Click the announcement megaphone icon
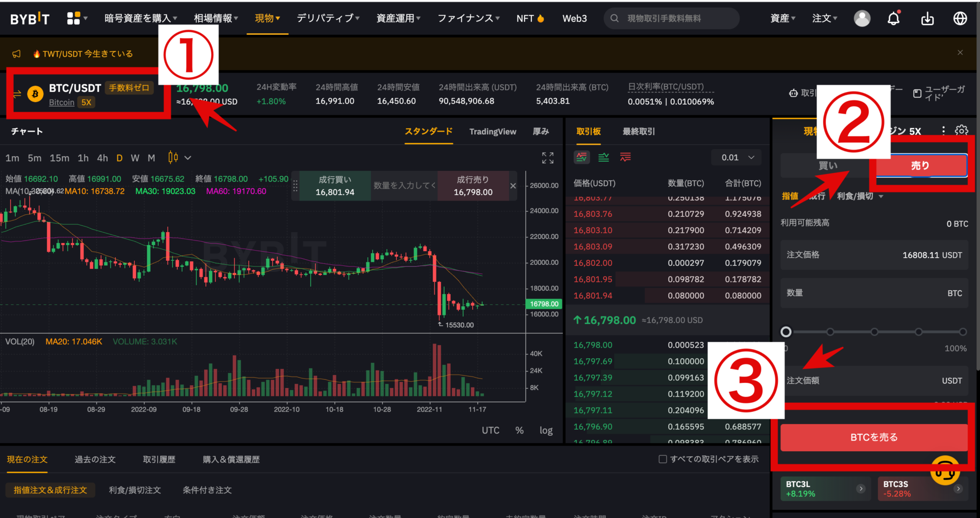 click(17, 54)
